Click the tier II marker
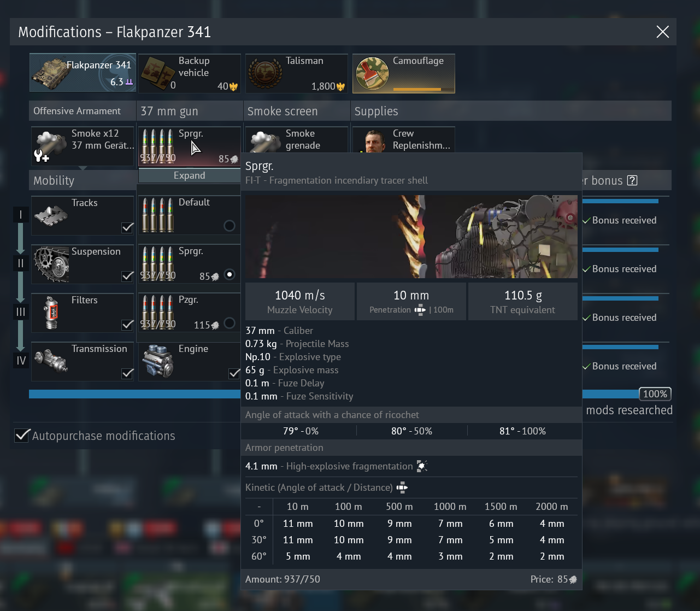The width and height of the screenshot is (700, 611). pyautogui.click(x=21, y=263)
